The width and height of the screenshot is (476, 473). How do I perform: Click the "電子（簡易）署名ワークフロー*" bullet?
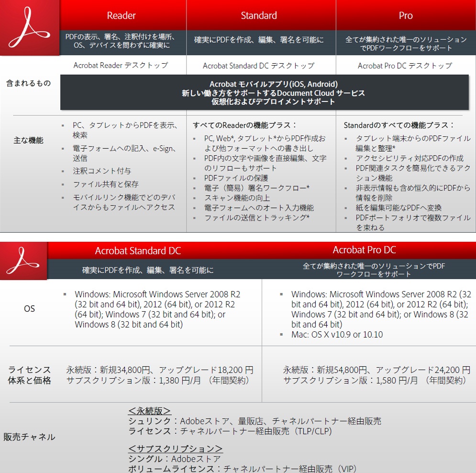click(x=257, y=188)
